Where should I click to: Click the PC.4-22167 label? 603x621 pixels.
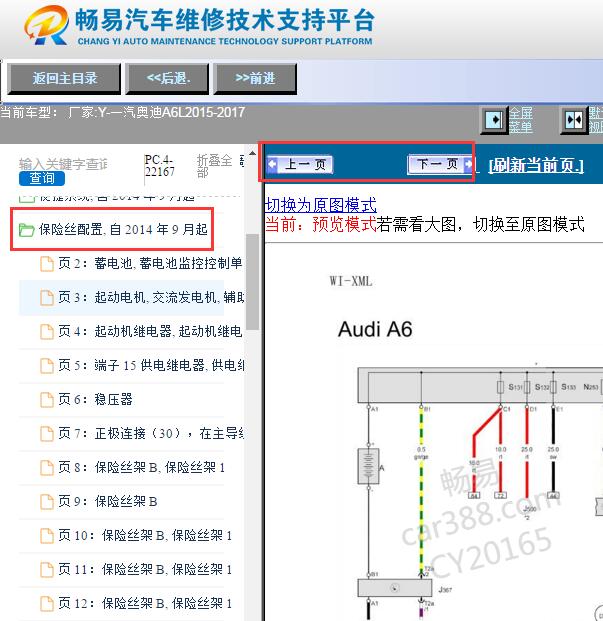pyautogui.click(x=160, y=166)
